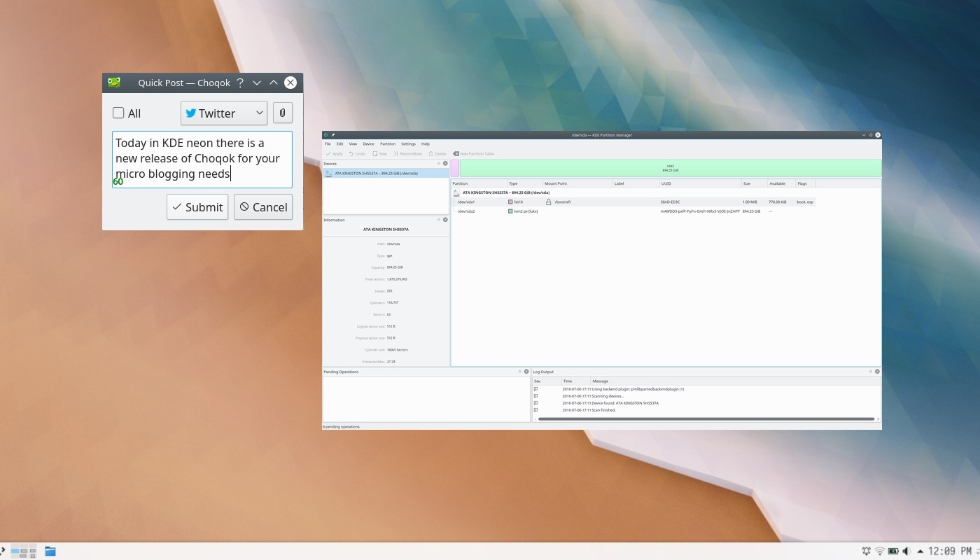Click into the Quick Post message text box
This screenshot has height=560, width=980.
coord(202,159)
